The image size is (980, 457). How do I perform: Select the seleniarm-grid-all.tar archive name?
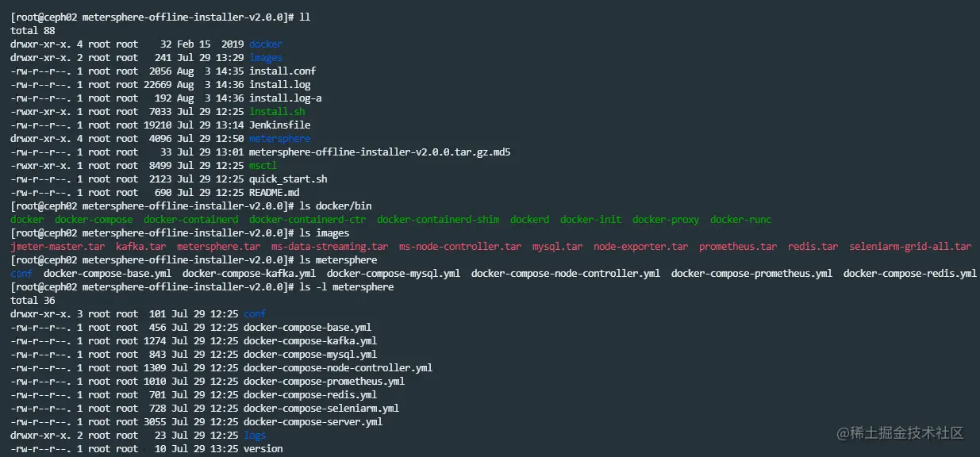coord(910,247)
